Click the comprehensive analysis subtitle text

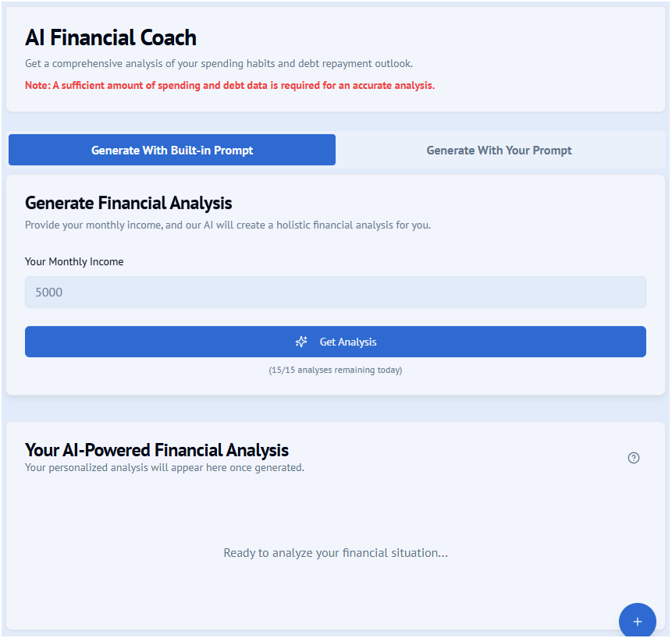coord(219,63)
